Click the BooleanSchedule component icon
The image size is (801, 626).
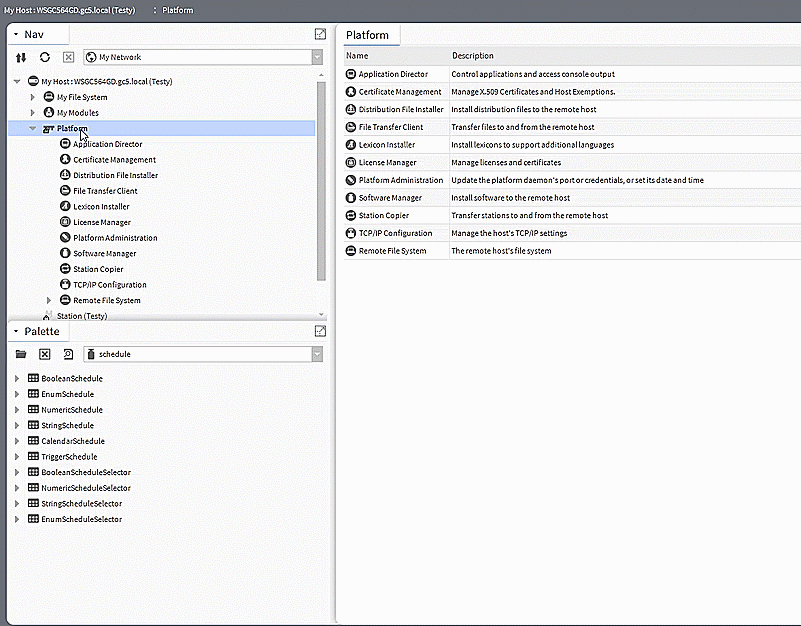tap(33, 379)
